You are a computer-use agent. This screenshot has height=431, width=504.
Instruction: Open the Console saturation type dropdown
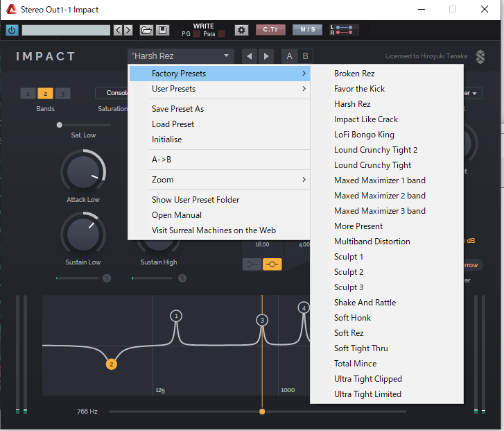[x=112, y=93]
